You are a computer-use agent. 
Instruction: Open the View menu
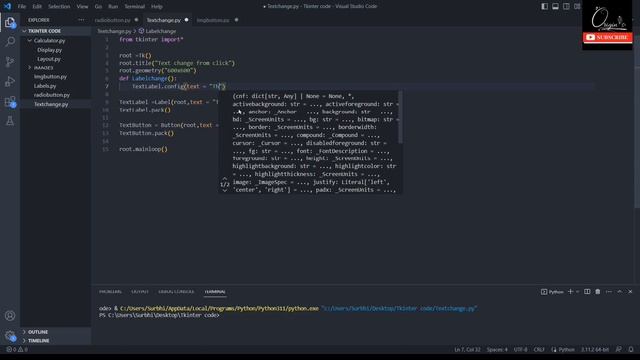(x=82, y=7)
